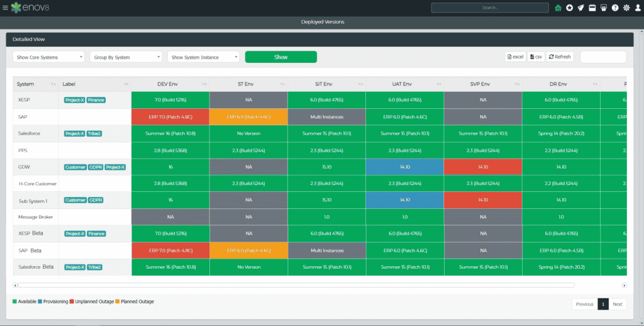Open the user profile icon
The image size is (644, 326).
(x=638, y=8)
